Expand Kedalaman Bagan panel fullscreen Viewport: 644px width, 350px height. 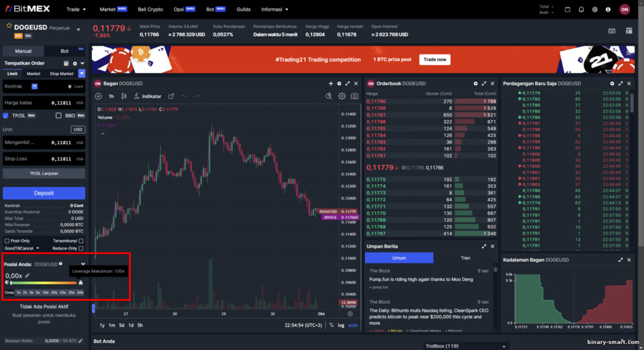(621, 259)
